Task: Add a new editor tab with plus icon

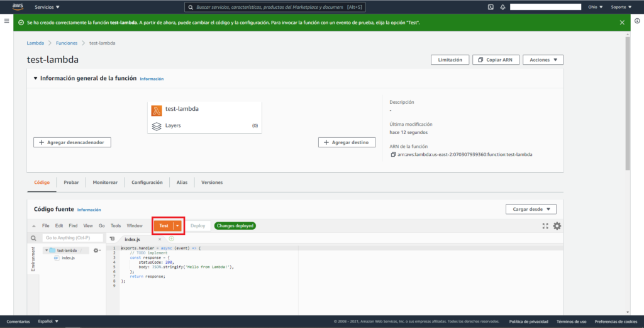Action: click(171, 239)
